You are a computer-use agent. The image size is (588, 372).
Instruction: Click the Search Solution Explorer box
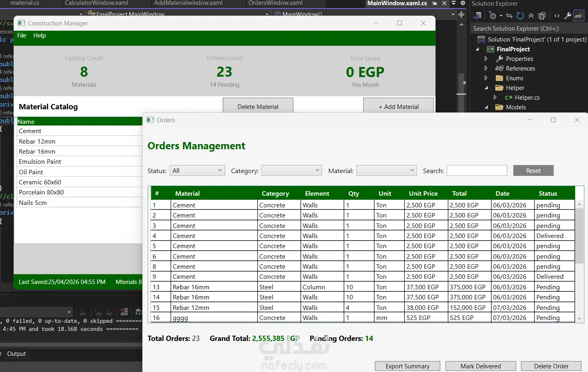529,29
